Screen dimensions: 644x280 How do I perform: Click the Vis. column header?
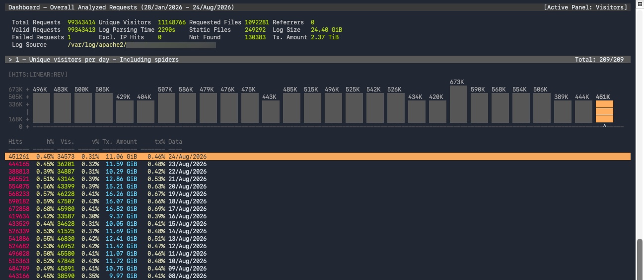pyautogui.click(x=68, y=142)
